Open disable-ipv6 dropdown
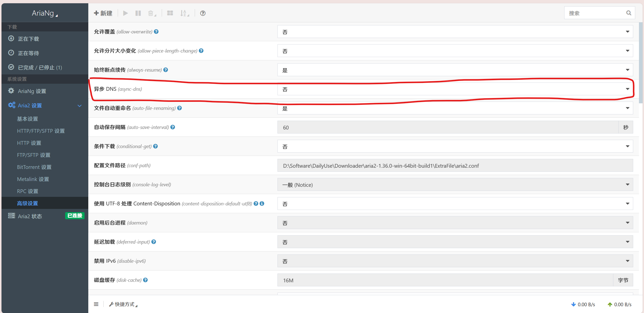This screenshot has width=644, height=313. tap(455, 261)
